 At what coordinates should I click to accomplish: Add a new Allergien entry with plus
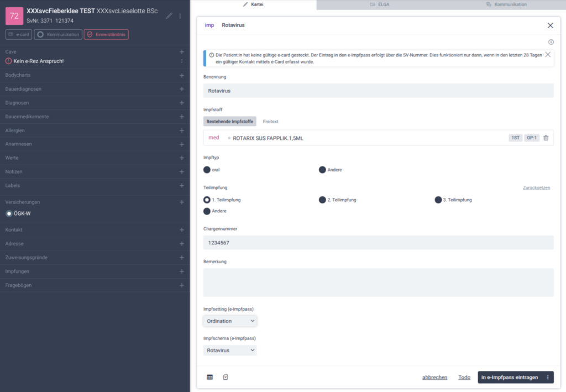[x=181, y=130]
